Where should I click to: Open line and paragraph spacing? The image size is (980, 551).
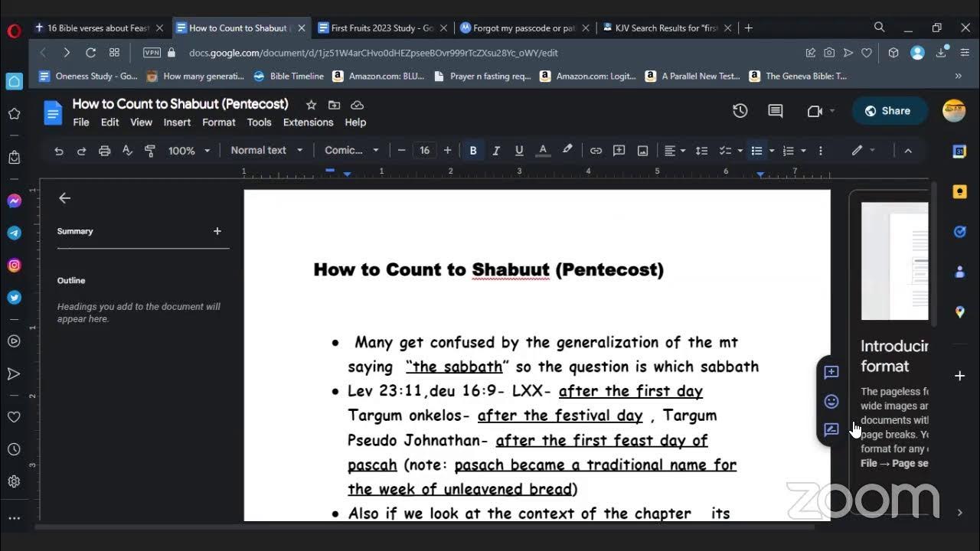(701, 151)
